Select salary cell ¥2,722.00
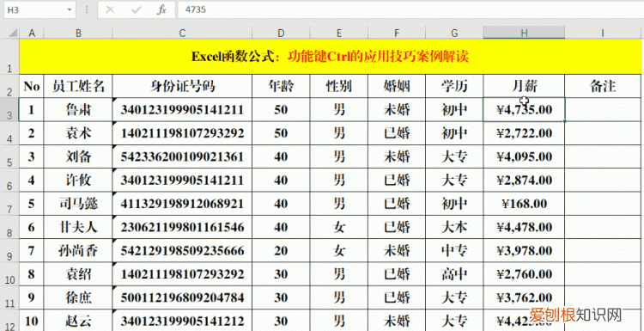This screenshot has height=331, width=644. click(524, 133)
